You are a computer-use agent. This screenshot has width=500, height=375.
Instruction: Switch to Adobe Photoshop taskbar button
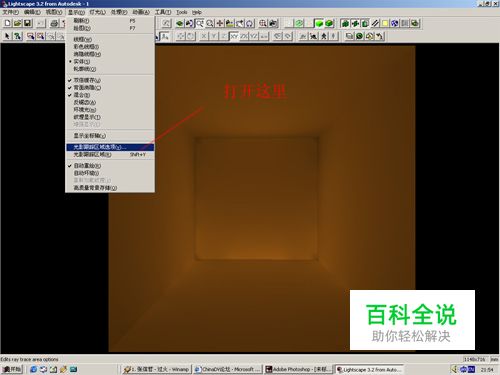point(299,369)
